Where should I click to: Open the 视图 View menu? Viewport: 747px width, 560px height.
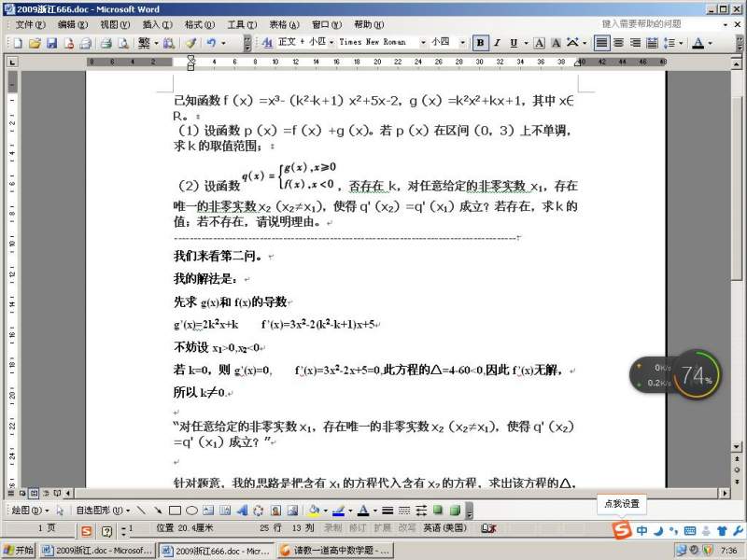pos(115,24)
